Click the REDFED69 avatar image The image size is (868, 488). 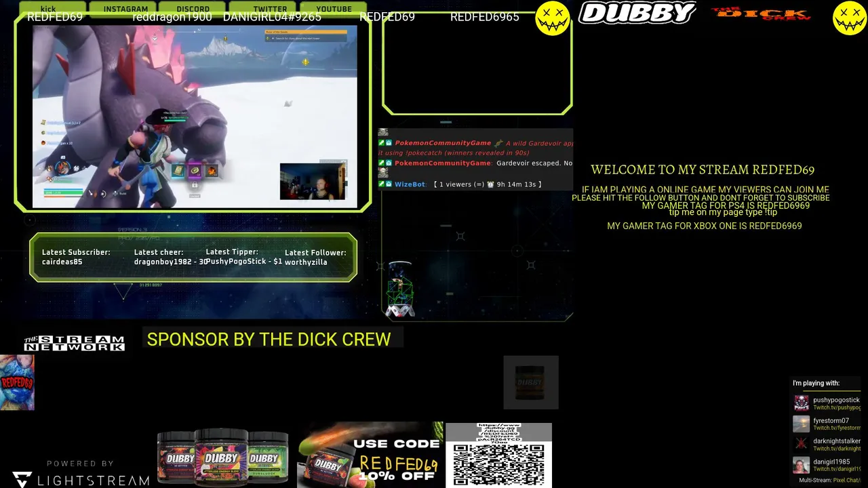coord(17,382)
